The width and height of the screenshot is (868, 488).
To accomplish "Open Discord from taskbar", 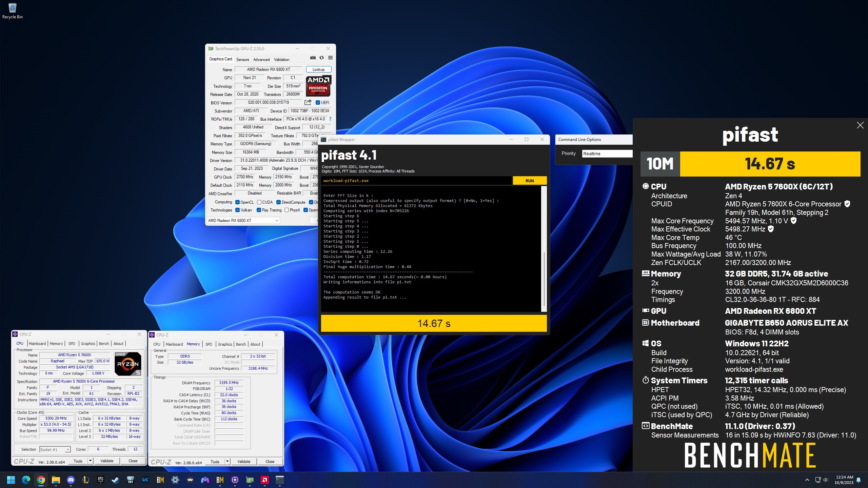I will pyautogui.click(x=71, y=480).
